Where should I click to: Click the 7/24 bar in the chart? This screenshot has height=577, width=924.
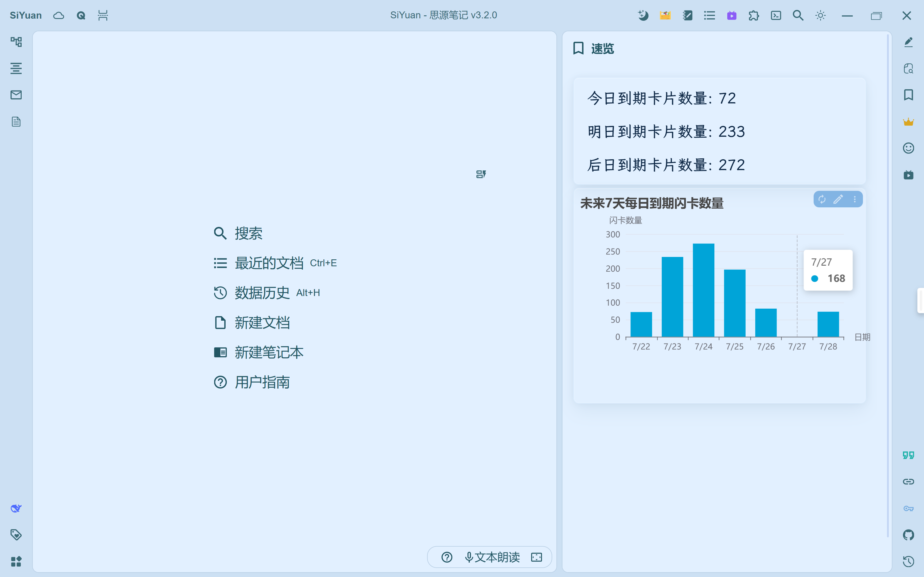click(703, 290)
